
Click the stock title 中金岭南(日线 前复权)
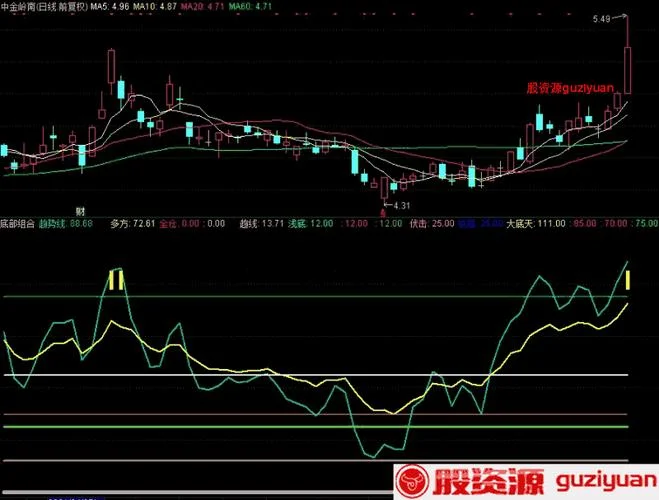coord(44,6)
